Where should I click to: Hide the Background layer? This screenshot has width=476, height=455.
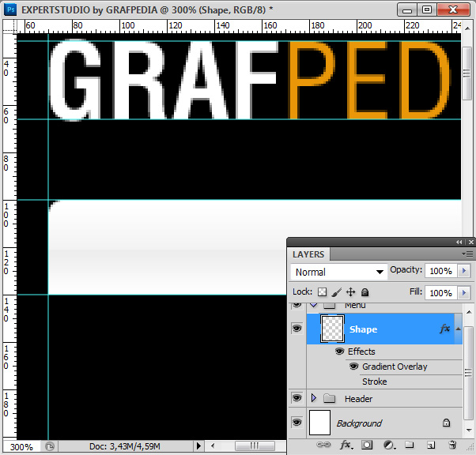[297, 423]
